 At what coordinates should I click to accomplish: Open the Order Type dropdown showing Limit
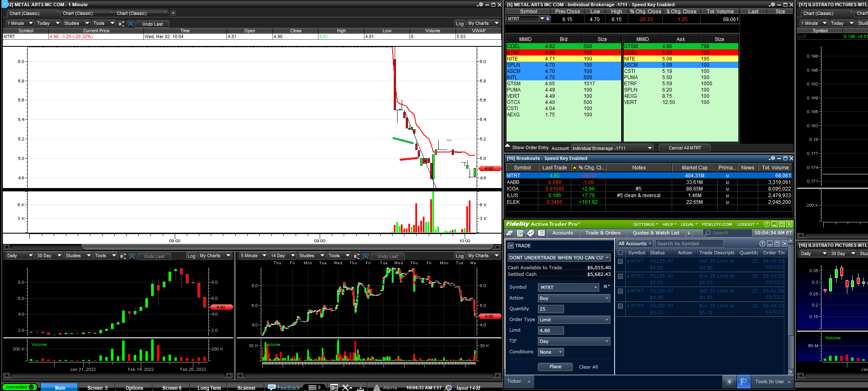pyautogui.click(x=574, y=320)
